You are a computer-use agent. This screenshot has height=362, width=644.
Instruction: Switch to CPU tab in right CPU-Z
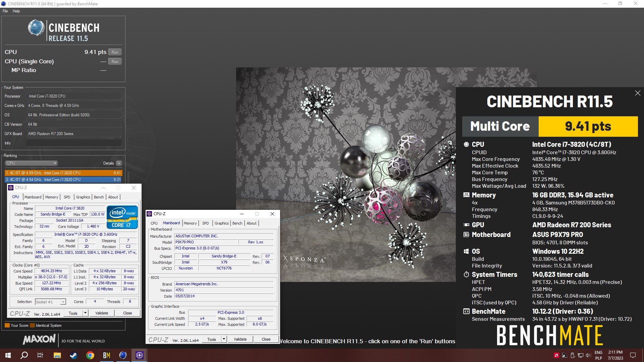point(154,223)
